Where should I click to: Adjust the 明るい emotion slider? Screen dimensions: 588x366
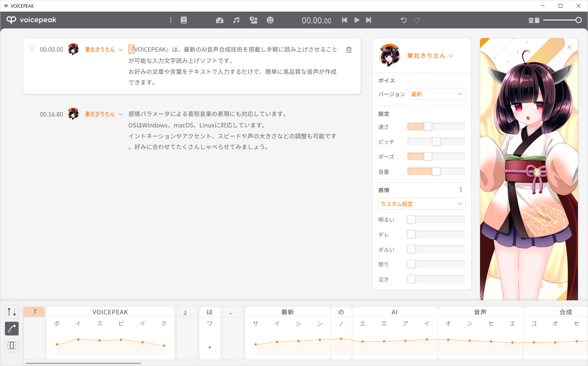tap(436, 219)
